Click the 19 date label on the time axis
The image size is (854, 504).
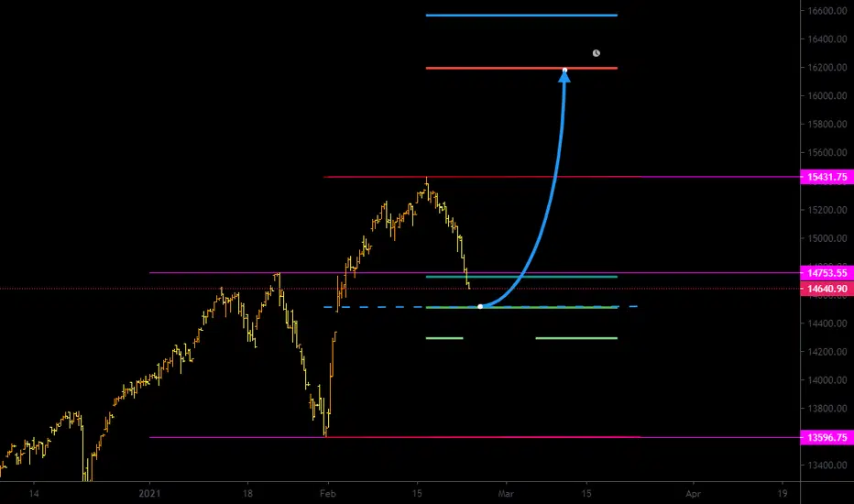(x=783, y=494)
